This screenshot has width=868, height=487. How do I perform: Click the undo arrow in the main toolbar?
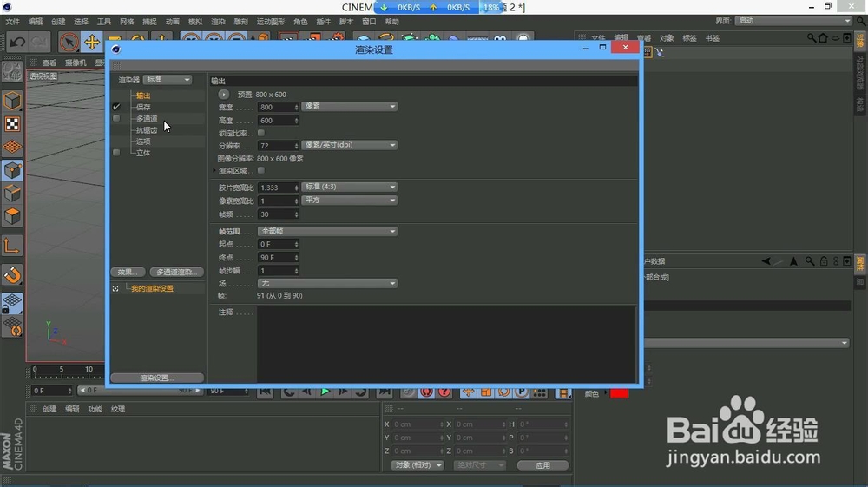(x=17, y=42)
